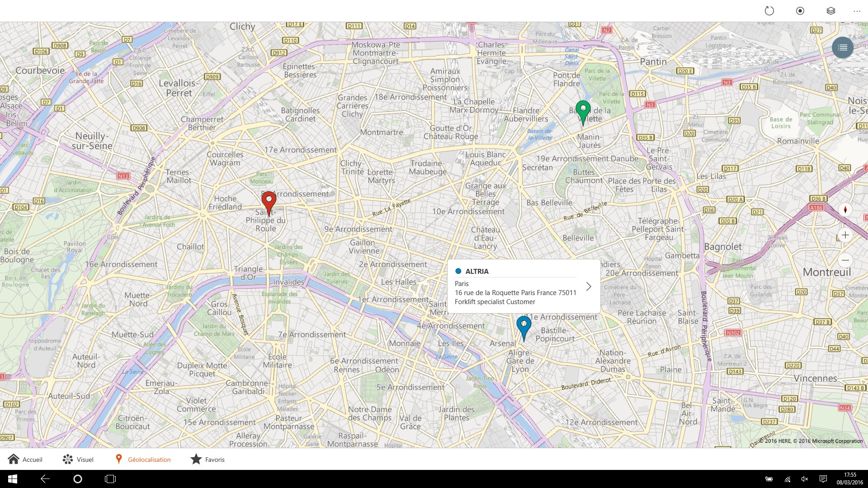Open the round list view button
Image resolution: width=868 pixels, height=488 pixels.
pos(843,47)
